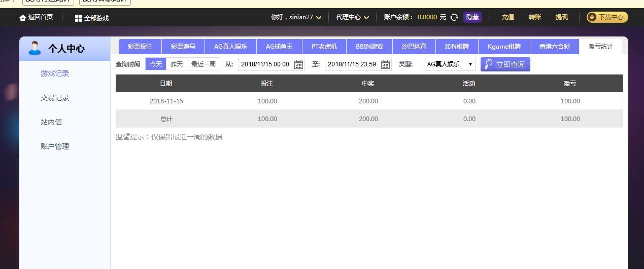This screenshot has height=269, width=644.
Task: Select the 今天 time filter
Action: coord(156,64)
